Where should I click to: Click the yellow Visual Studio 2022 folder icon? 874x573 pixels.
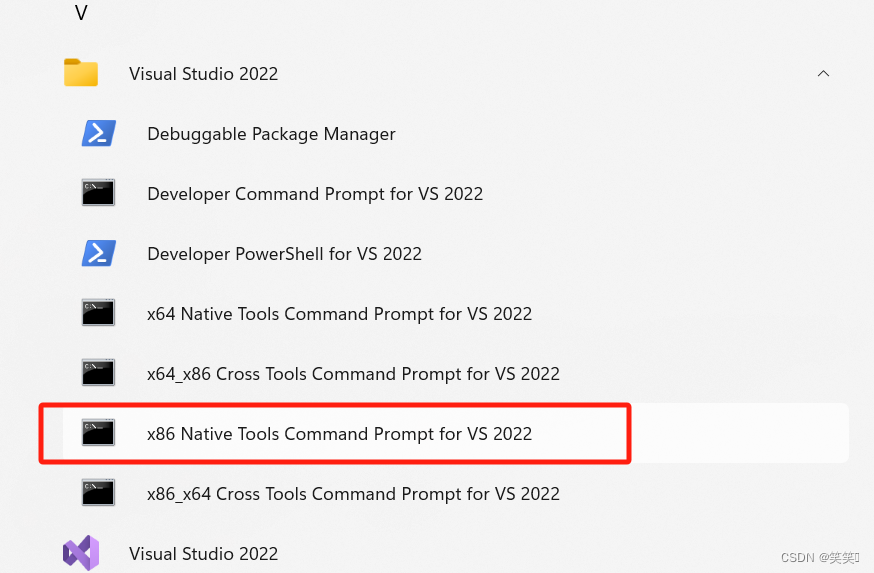click(81, 72)
